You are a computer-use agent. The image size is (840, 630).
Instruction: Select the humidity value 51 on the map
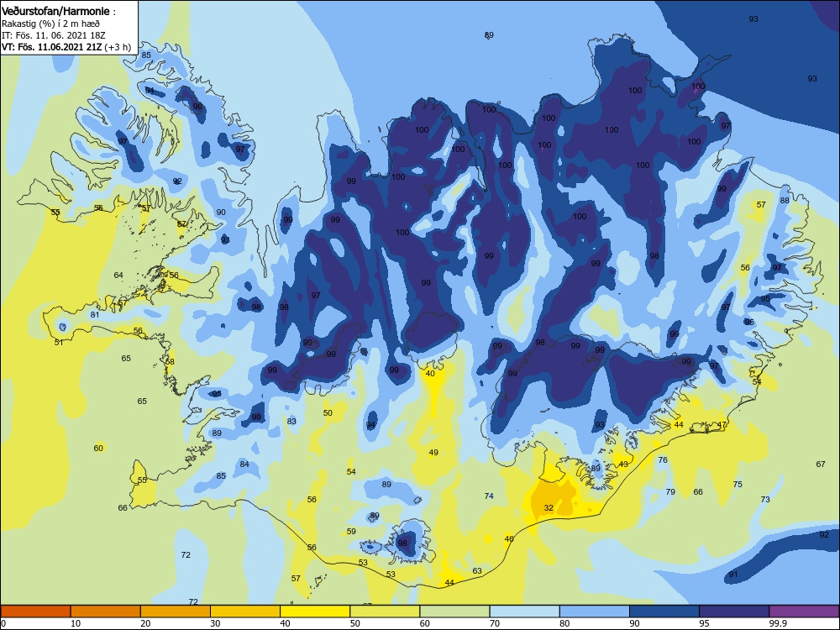(x=59, y=343)
